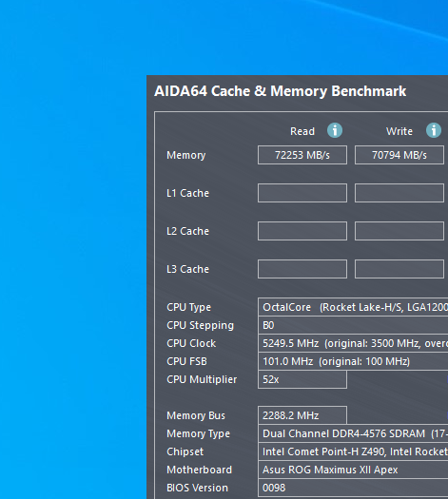
Task: Click the info icon next to Read
Action: [335, 130]
